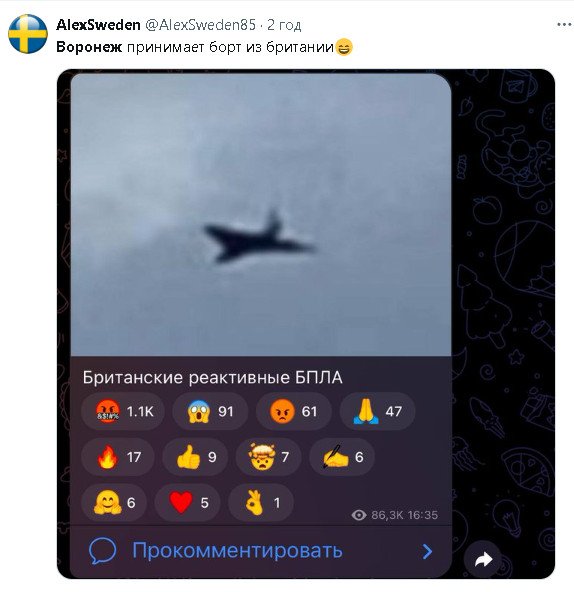Open the tweet timestamp 2 год
Screen dimensions: 574x592
[x=284, y=25]
